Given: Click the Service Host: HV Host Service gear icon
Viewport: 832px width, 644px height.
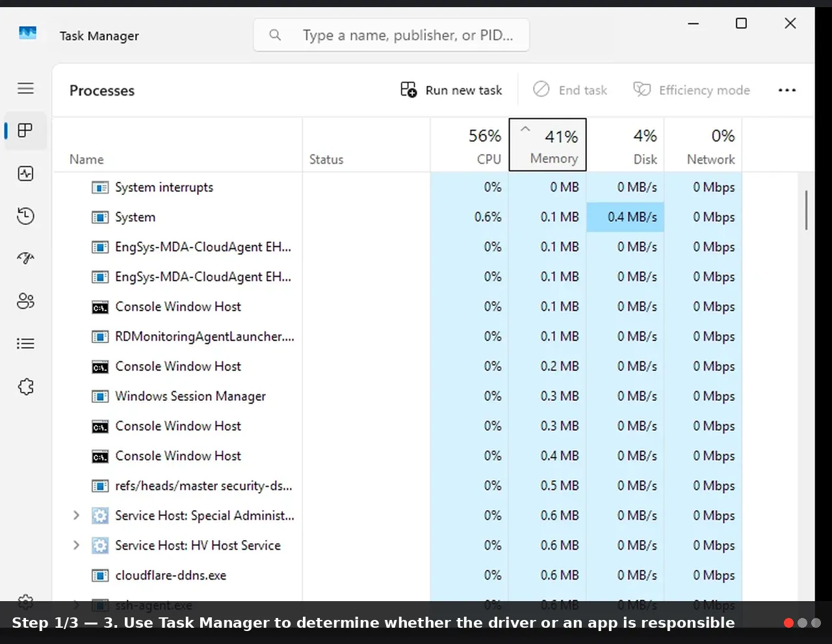Looking at the screenshot, I should tap(100, 546).
